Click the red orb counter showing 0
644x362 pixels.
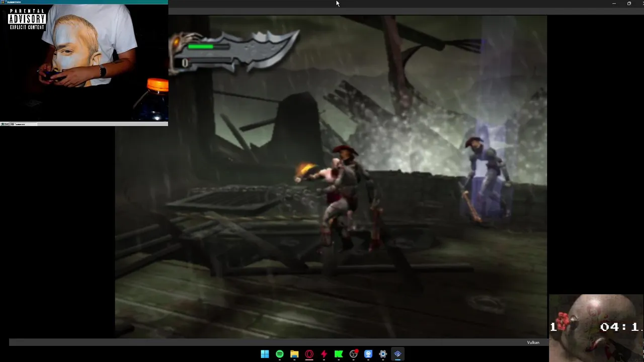point(185,63)
